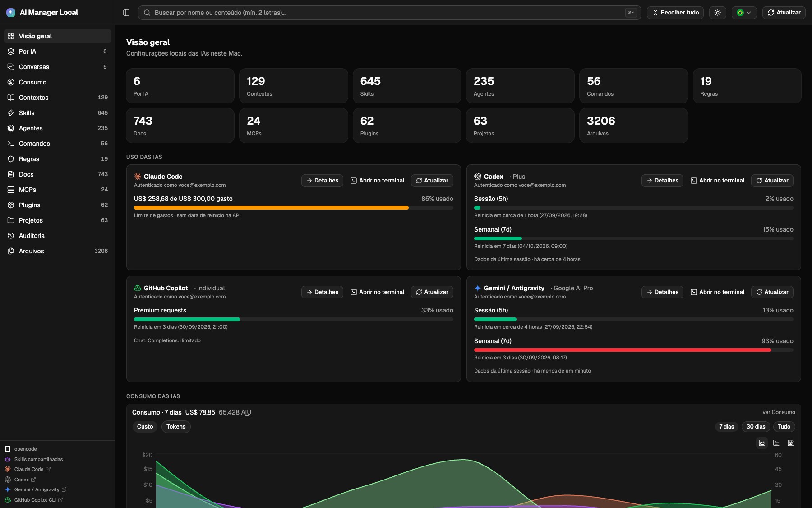Click the ver Consumo link
The height and width of the screenshot is (508, 812).
coord(779,412)
